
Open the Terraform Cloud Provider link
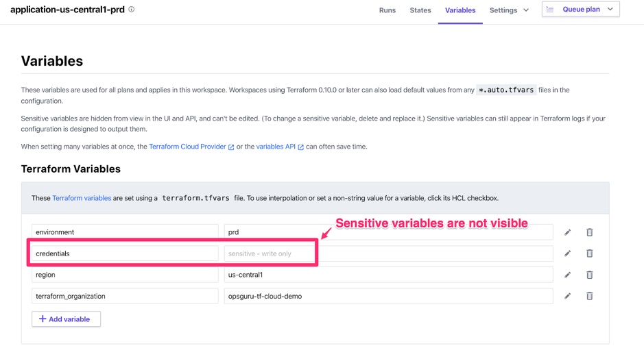[191, 147]
